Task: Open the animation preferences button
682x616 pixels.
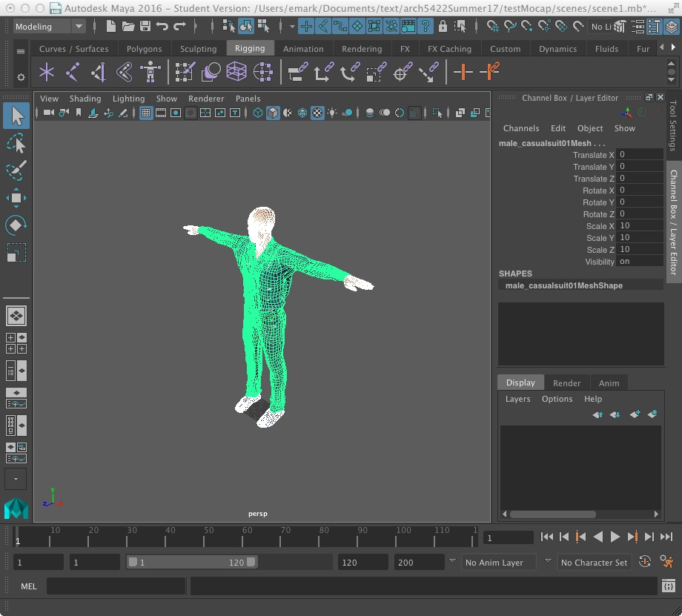Action: click(x=666, y=562)
